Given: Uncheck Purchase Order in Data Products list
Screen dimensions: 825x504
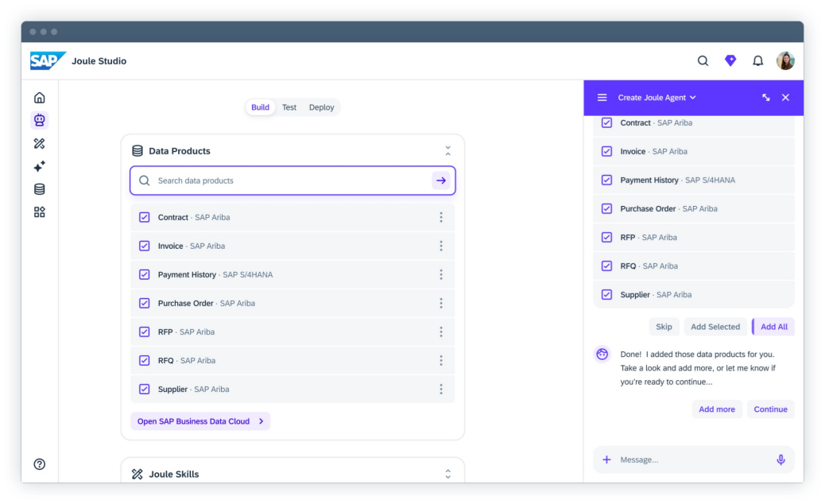Looking at the screenshot, I should pos(144,303).
